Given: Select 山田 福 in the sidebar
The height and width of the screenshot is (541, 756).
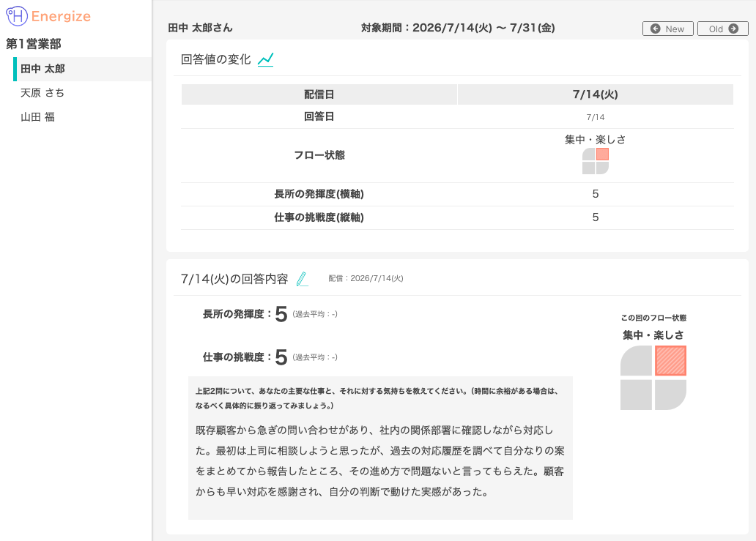Looking at the screenshot, I should tap(37, 117).
